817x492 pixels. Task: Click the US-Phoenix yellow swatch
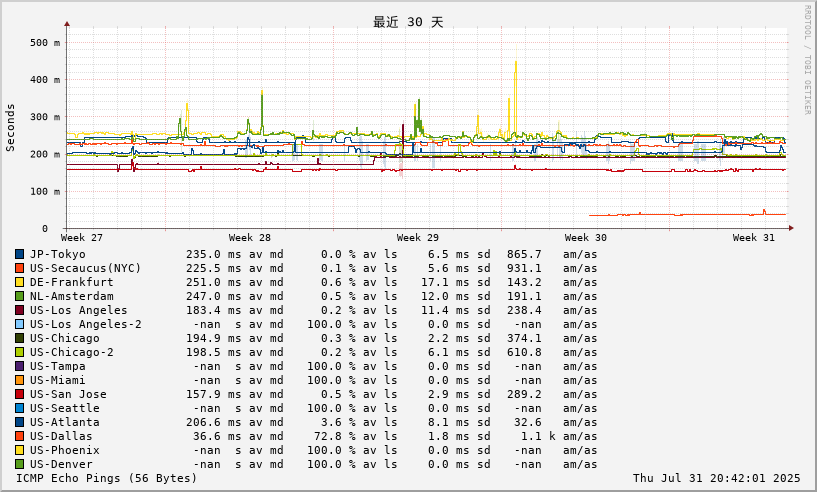pyautogui.click(x=19, y=450)
